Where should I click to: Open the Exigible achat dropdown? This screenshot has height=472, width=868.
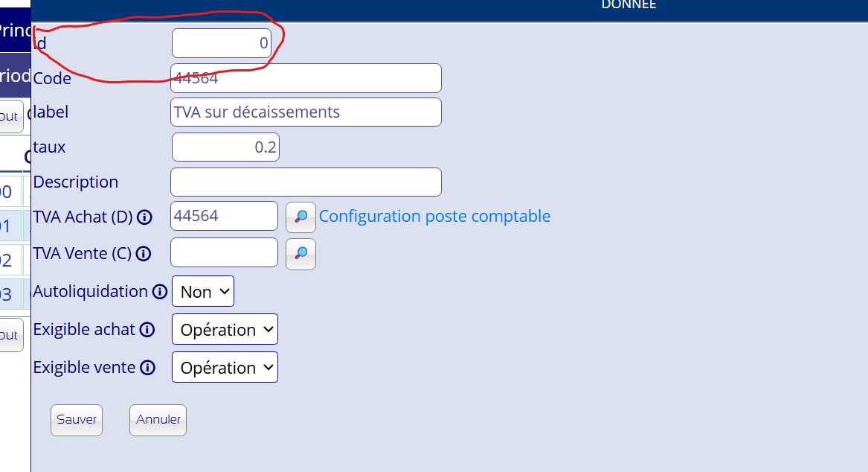pyautogui.click(x=225, y=330)
